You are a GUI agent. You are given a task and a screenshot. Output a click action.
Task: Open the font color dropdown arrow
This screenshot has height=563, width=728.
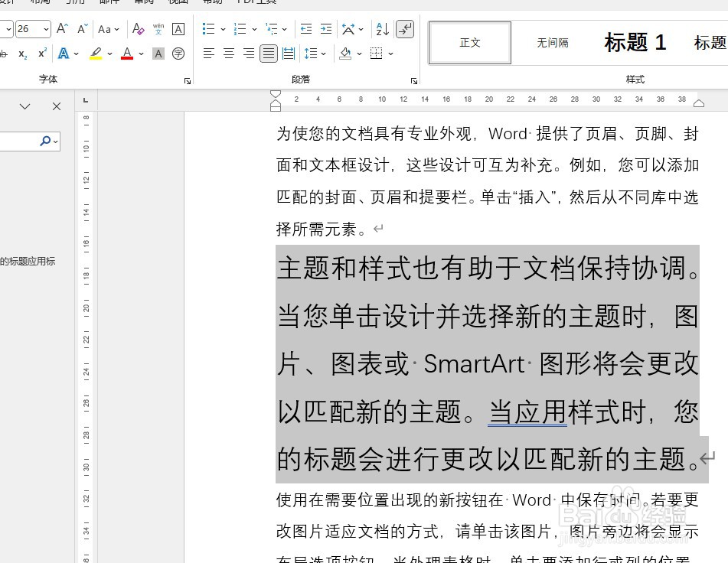[x=139, y=54]
